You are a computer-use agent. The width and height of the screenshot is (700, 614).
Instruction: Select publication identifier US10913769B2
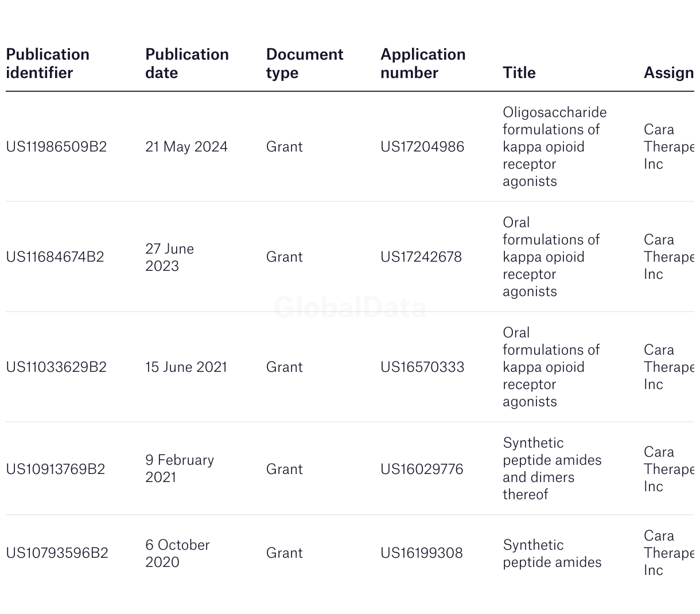click(56, 469)
